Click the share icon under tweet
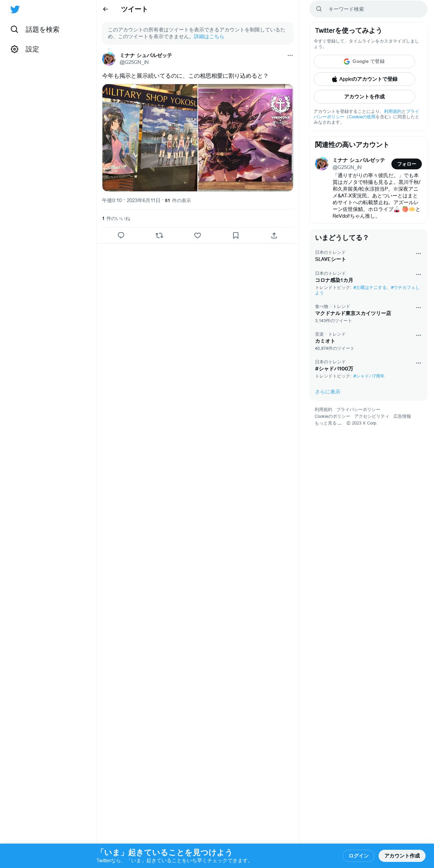Viewport: 434px width, 868px height. [274, 235]
